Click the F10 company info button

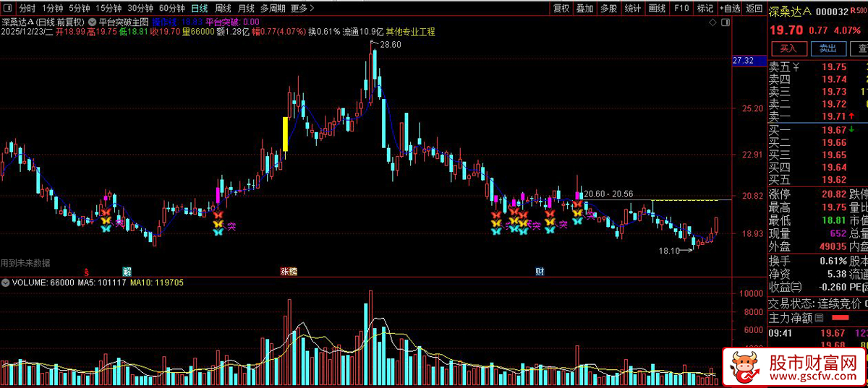click(681, 9)
